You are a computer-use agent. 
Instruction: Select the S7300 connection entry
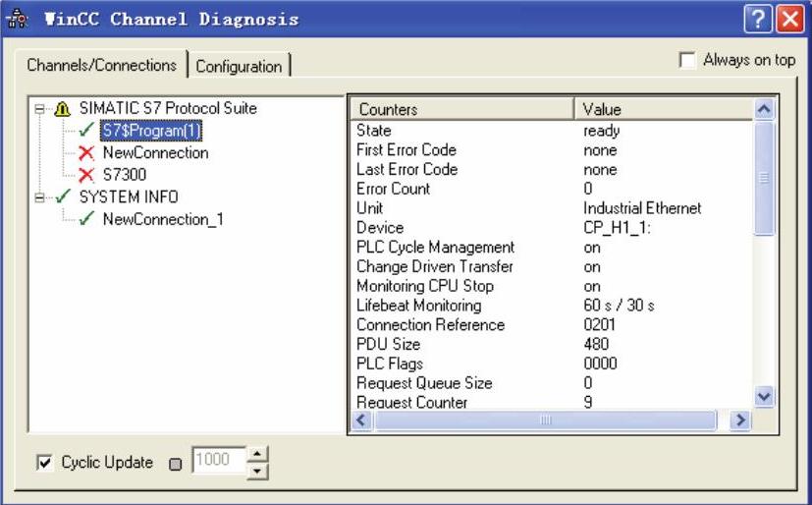pos(125,175)
